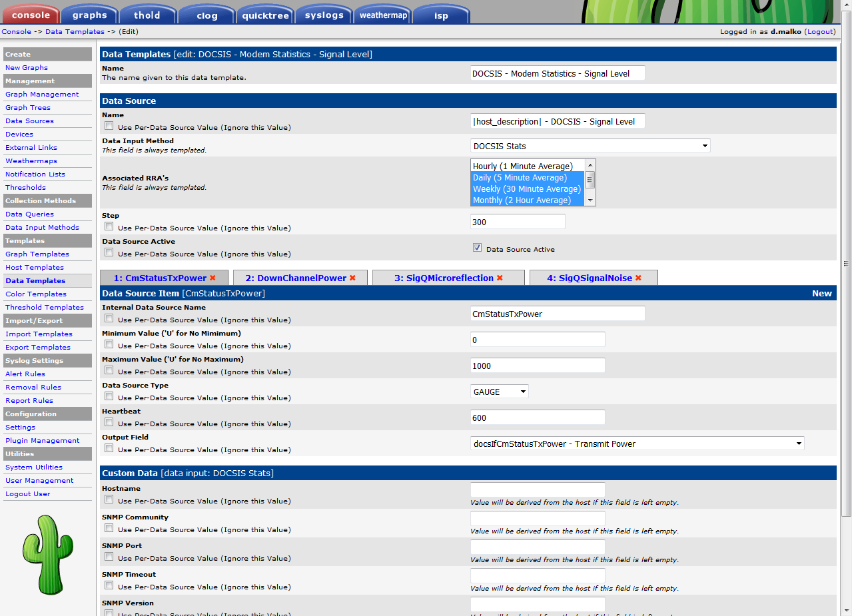
Task: Toggle per-data source value for Minimum Value
Action: pyautogui.click(x=109, y=345)
